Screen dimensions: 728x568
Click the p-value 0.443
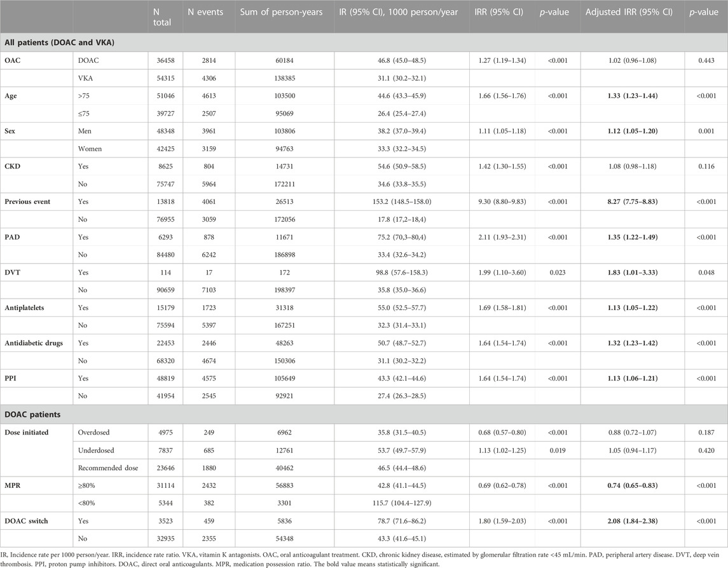tap(706, 60)
